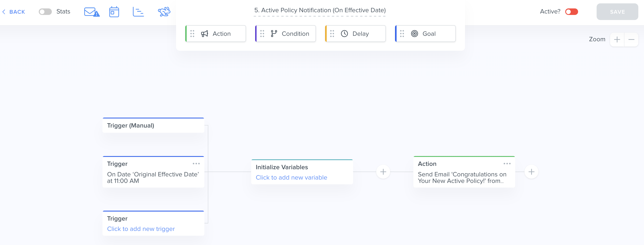The image size is (644, 245).
Task: Toggle the Stats switch
Action: coord(45,12)
